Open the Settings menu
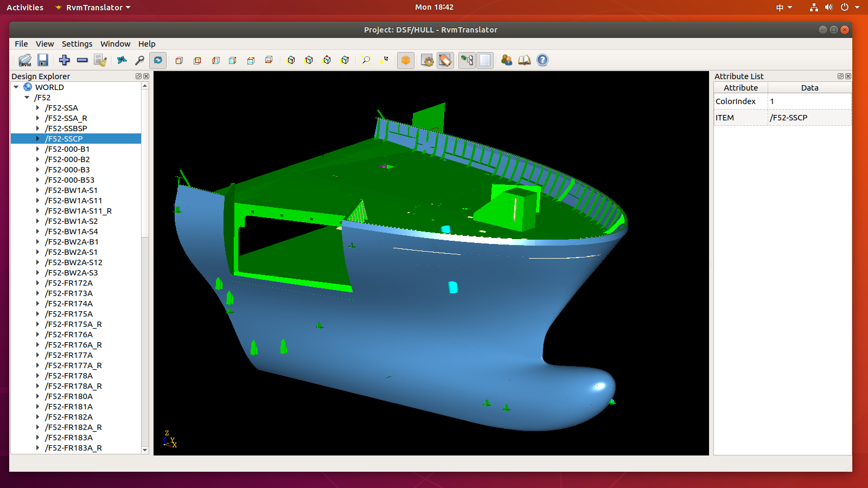868x488 pixels. click(77, 44)
